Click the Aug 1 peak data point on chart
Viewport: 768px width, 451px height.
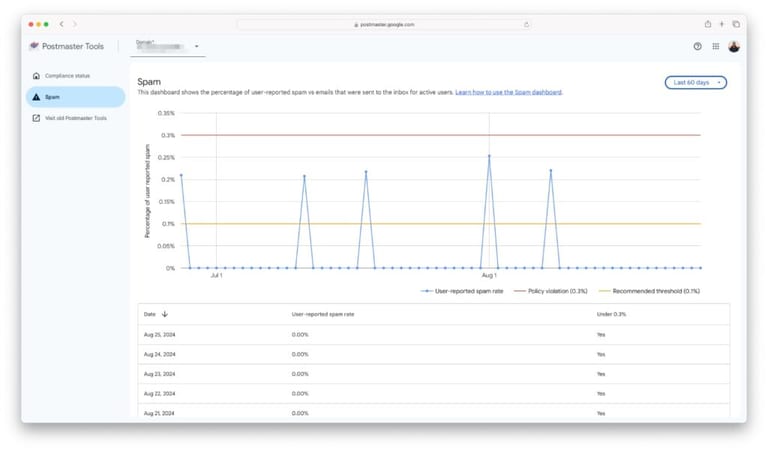pos(489,156)
